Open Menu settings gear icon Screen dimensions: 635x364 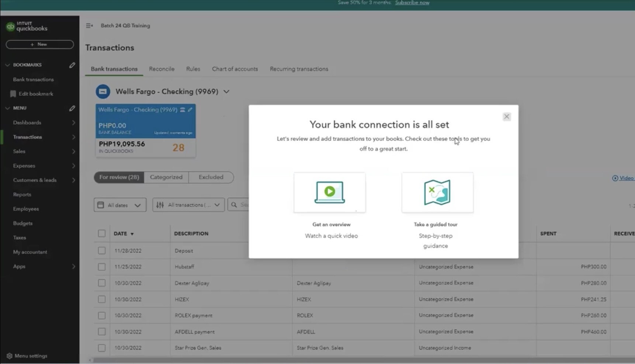point(9,356)
